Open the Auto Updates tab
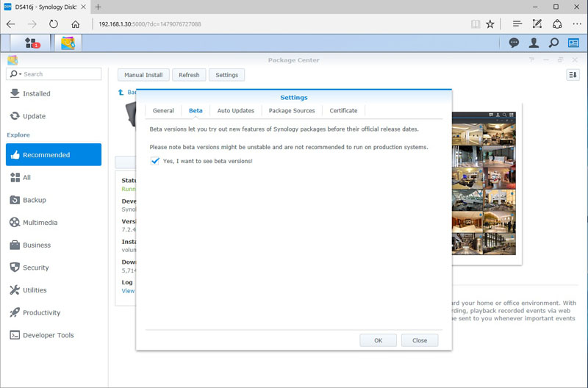 pyautogui.click(x=235, y=110)
